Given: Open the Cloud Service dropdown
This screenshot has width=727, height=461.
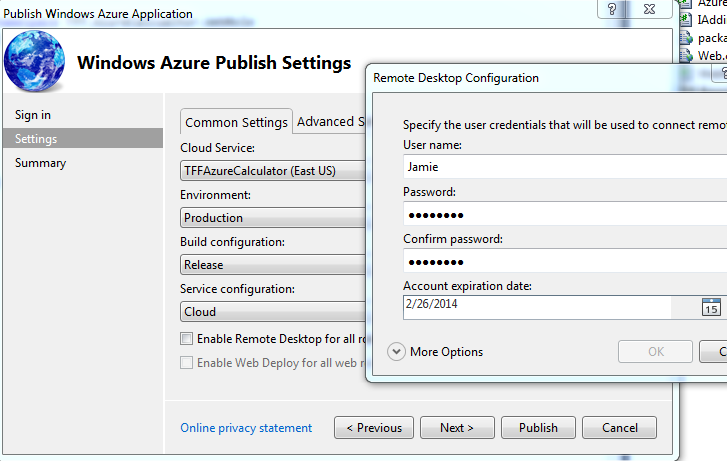Looking at the screenshot, I should pos(272,171).
